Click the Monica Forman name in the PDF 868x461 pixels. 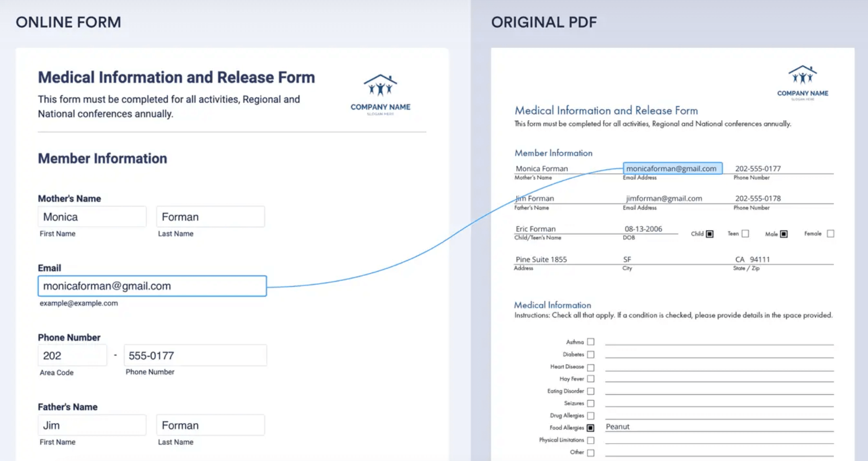coord(542,169)
